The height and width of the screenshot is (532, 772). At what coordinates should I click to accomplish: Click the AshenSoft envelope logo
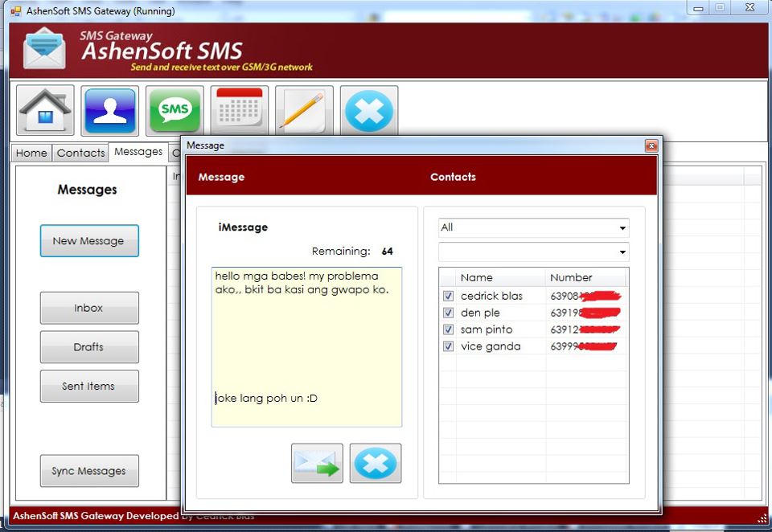(x=44, y=48)
